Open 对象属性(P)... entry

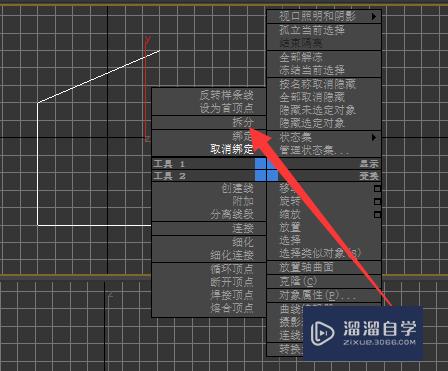click(x=318, y=295)
